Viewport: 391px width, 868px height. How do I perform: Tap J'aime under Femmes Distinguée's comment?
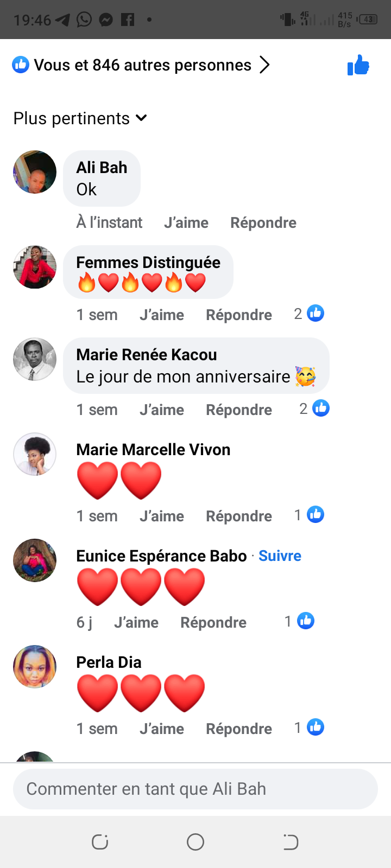162,315
